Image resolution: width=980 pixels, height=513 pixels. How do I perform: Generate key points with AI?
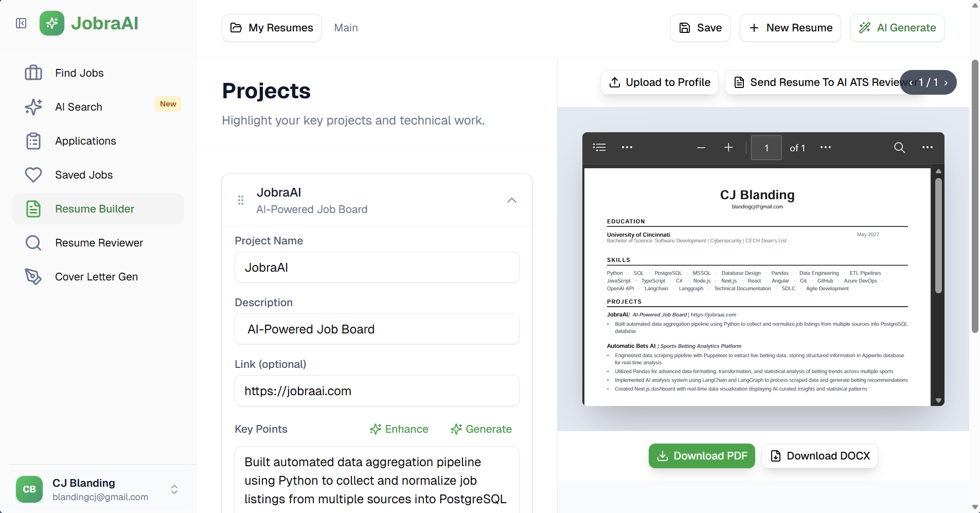481,429
